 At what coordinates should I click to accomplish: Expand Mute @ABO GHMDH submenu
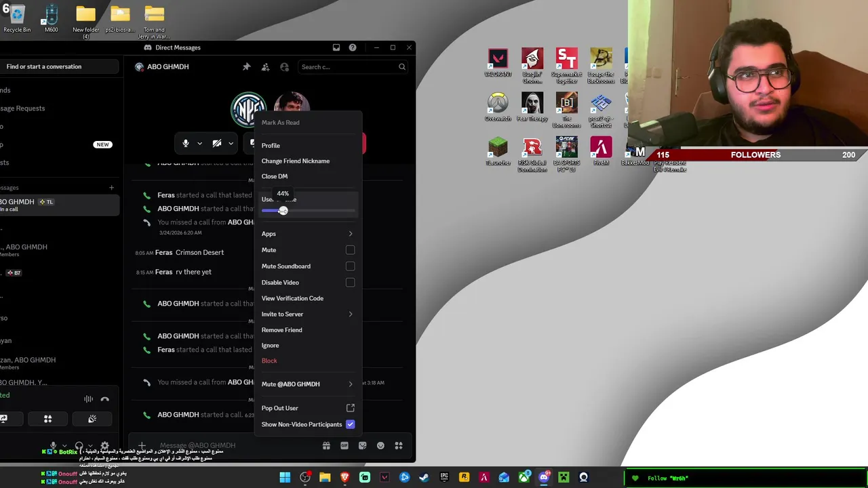(x=308, y=384)
